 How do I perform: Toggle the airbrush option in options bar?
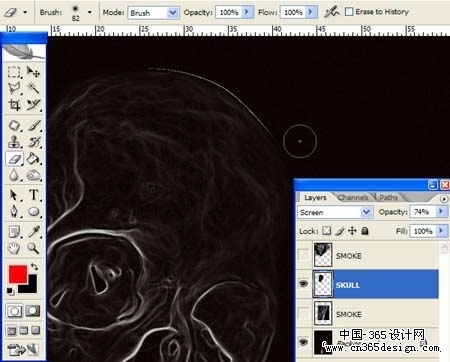coord(332,12)
